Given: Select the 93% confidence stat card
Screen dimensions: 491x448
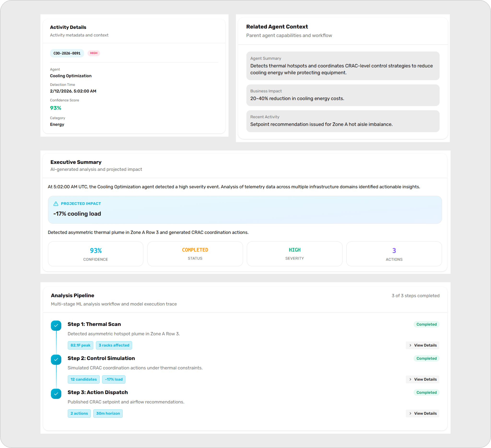Looking at the screenshot, I should tap(95, 254).
